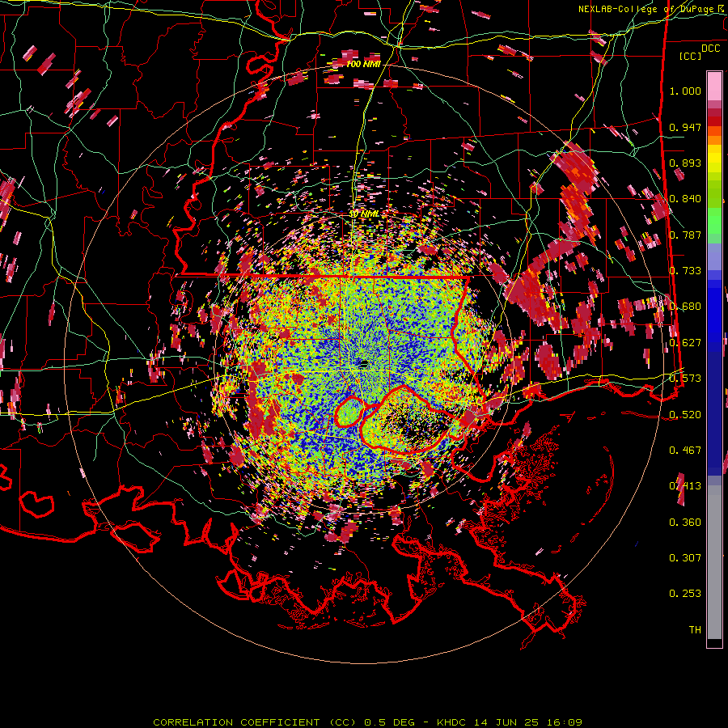Click the KHDC station identifier in caption
The image size is (728, 728).
click(x=453, y=722)
